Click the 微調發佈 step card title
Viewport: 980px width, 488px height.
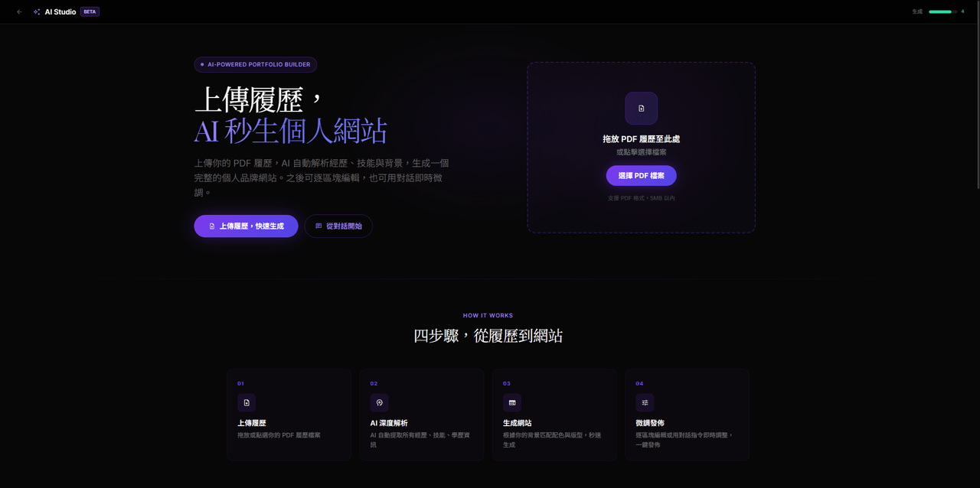[x=650, y=423]
